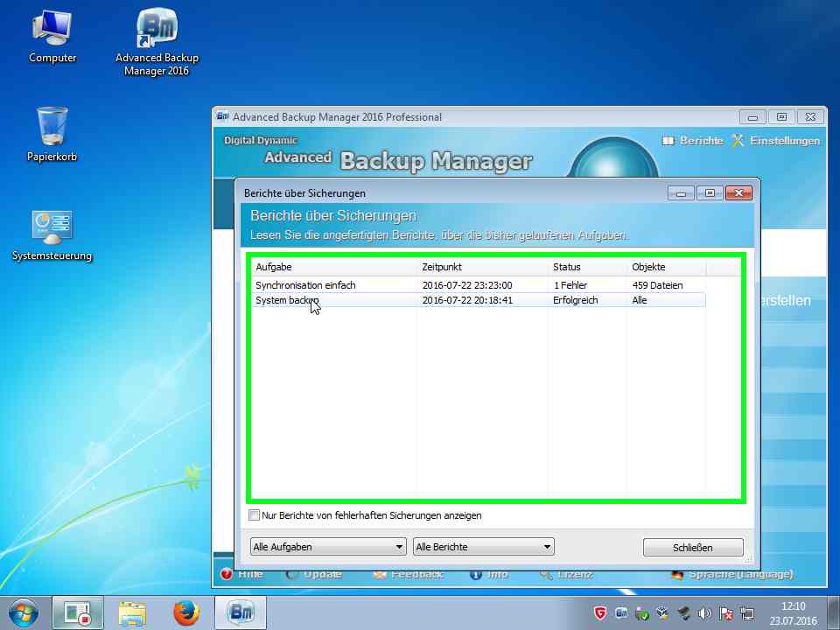The height and width of the screenshot is (630, 840).
Task: Enable 'Nur Berichte von fehlerhaften Sicherungen anzeigen'
Action: point(254,515)
